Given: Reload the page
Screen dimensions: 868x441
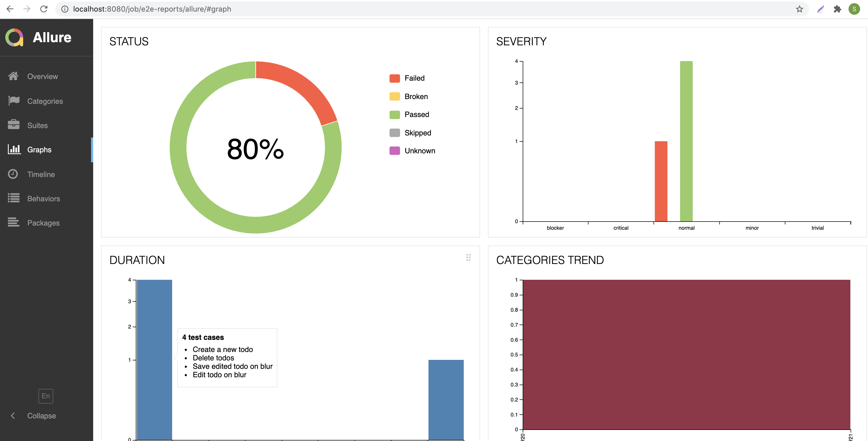Looking at the screenshot, I should (44, 9).
